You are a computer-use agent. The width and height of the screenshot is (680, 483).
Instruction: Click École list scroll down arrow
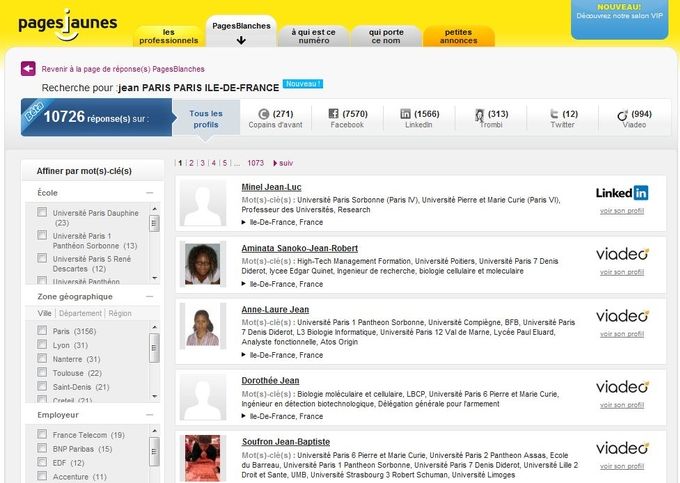[x=154, y=278]
